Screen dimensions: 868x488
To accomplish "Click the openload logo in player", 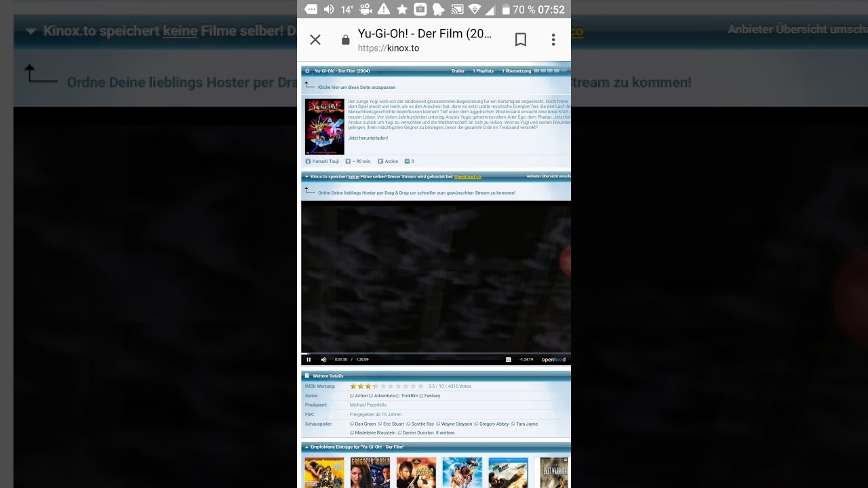I will point(553,360).
